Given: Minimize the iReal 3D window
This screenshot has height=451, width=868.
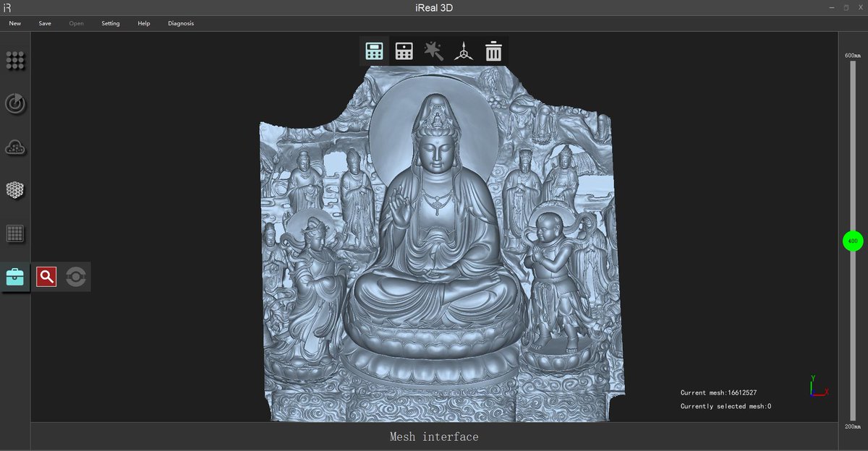Looking at the screenshot, I should click(x=831, y=7).
